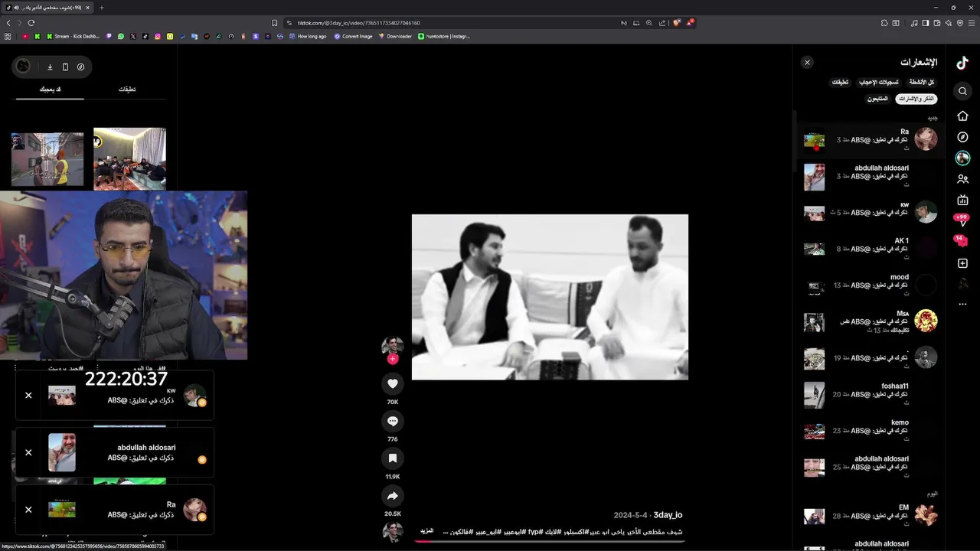
Task: Go to Home feed in TikTok sidebar
Action: tap(962, 116)
